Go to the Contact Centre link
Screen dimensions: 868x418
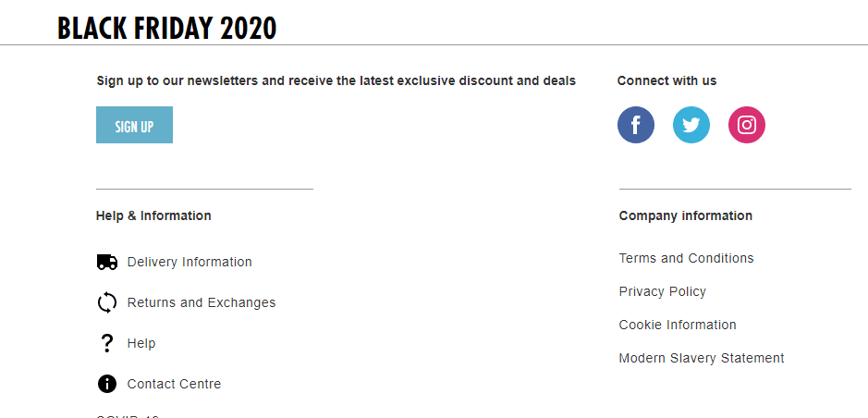pos(174,384)
